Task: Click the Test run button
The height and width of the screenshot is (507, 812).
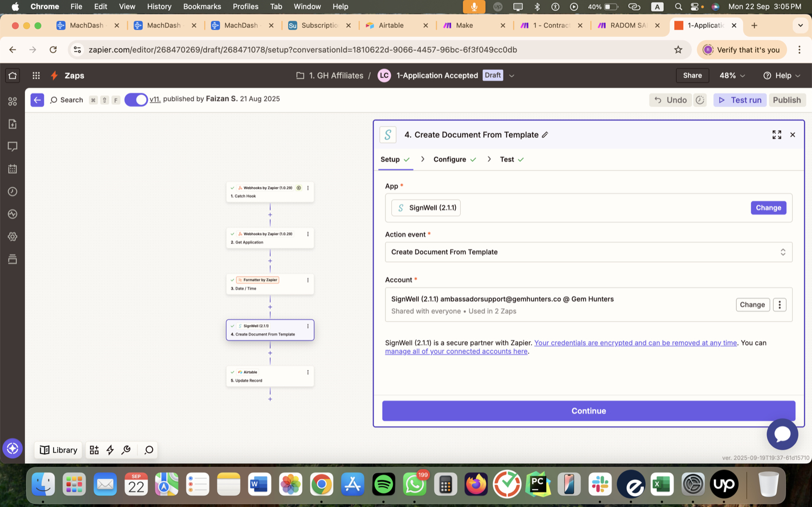Action: 739,100
